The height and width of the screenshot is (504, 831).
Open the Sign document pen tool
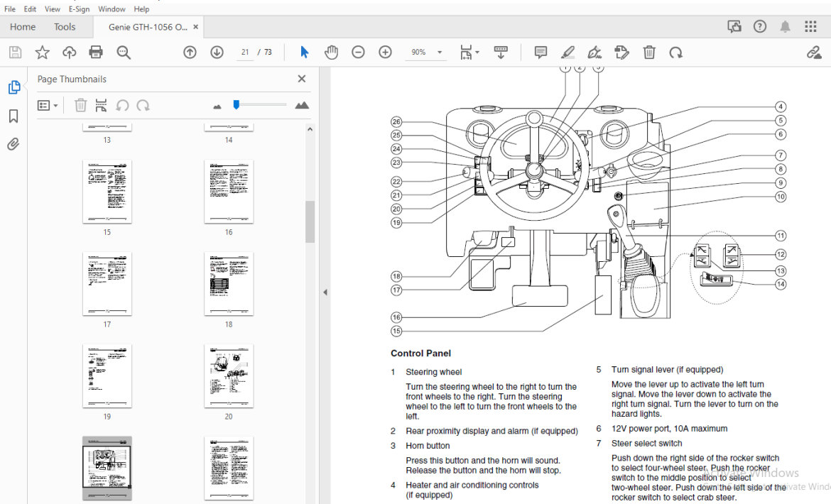[594, 52]
